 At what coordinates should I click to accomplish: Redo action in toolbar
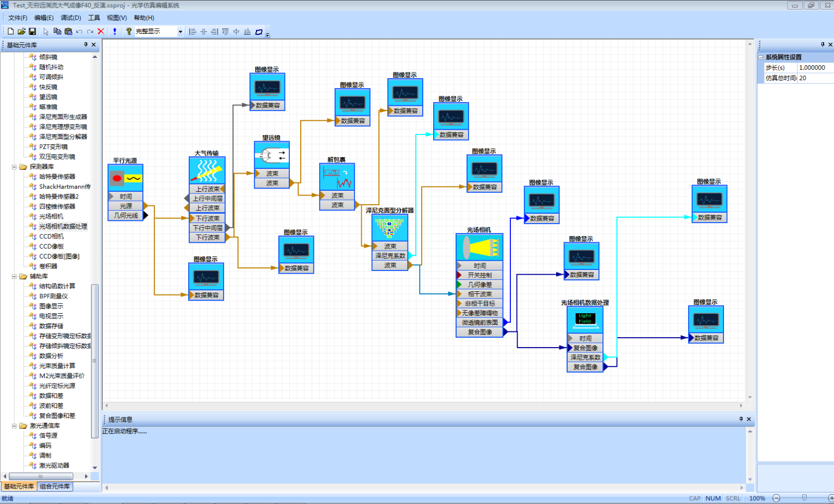(x=90, y=31)
